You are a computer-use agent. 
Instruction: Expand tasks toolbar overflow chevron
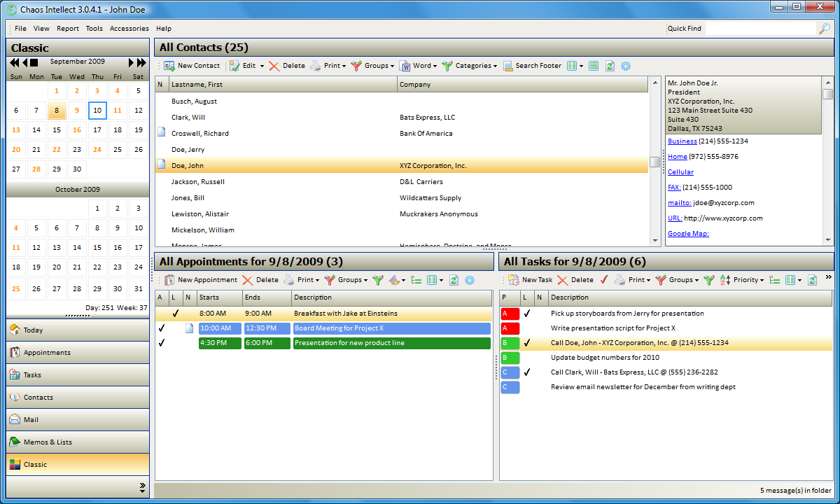tap(828, 278)
